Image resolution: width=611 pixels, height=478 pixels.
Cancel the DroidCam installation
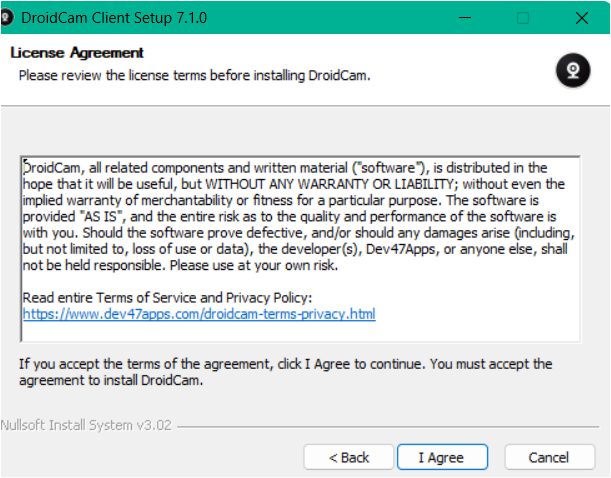tap(549, 457)
